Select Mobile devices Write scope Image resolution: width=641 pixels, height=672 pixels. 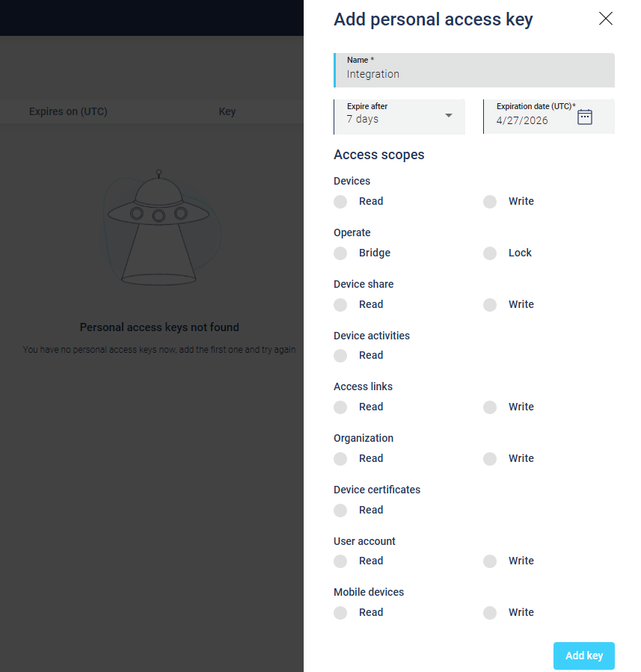click(490, 613)
